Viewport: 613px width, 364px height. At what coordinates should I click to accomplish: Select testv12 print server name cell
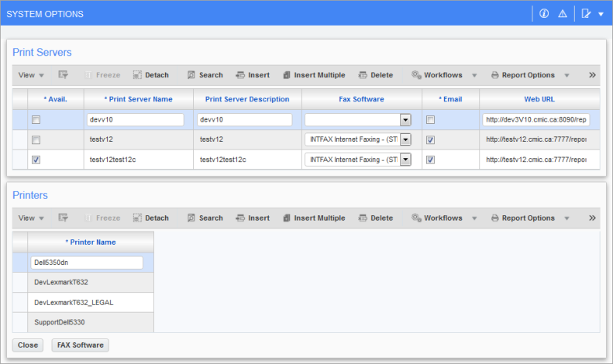(x=139, y=139)
